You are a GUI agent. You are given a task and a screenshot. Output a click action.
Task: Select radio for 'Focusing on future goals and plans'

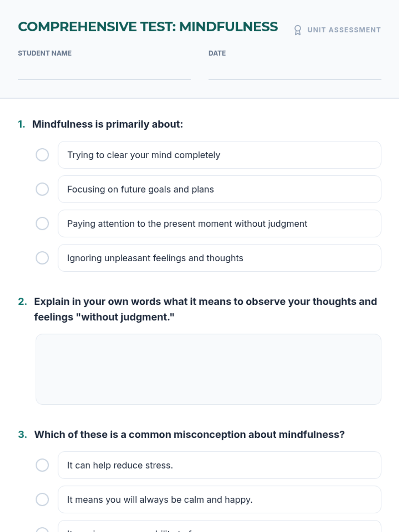(x=42, y=189)
